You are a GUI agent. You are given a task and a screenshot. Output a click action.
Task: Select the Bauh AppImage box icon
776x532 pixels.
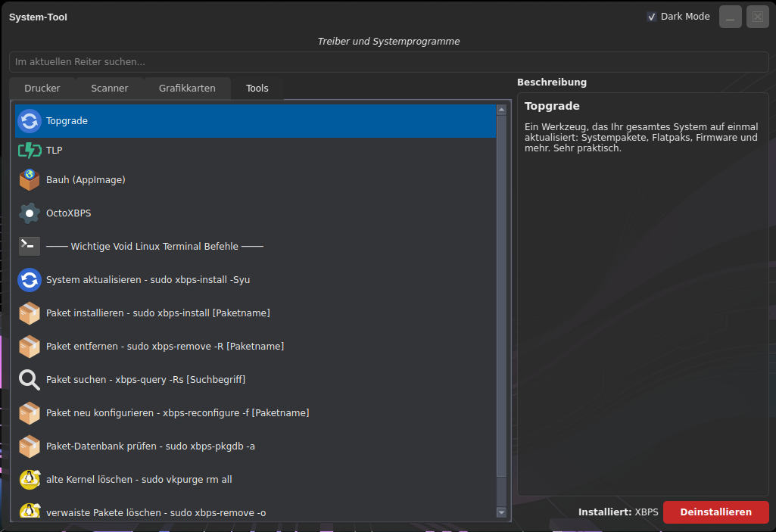point(30,180)
